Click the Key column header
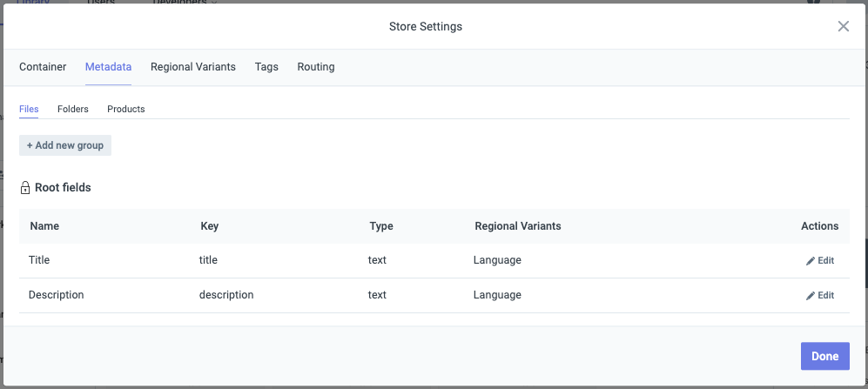This screenshot has height=389, width=868. pyautogui.click(x=209, y=226)
